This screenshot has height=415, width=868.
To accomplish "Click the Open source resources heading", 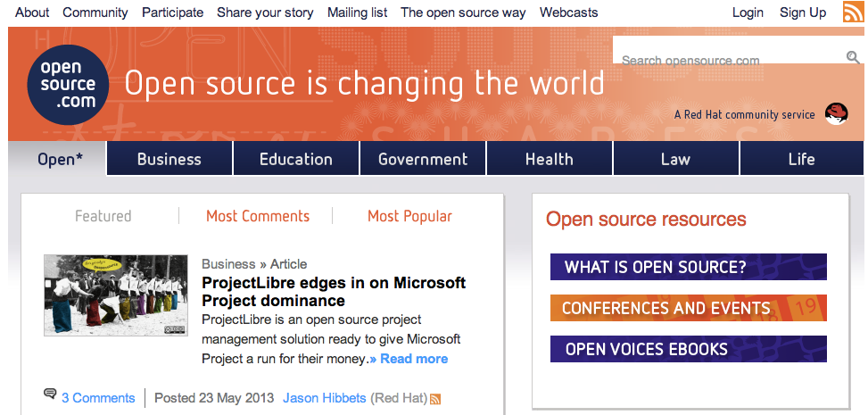I will (x=646, y=219).
